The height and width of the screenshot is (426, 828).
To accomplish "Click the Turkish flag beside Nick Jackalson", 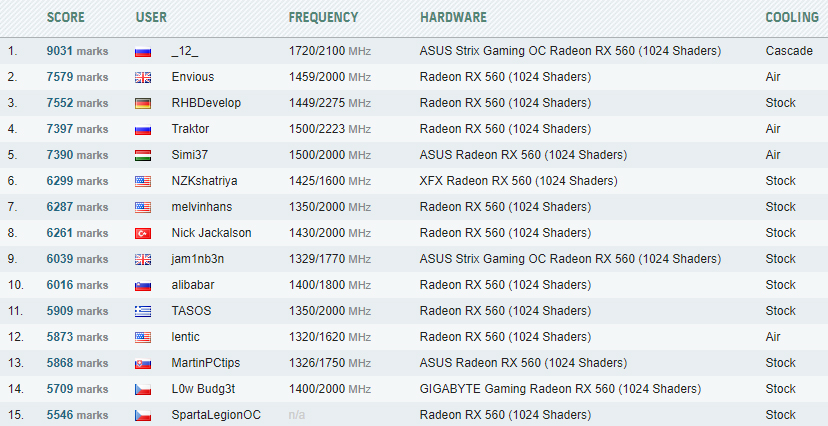I will (x=143, y=233).
